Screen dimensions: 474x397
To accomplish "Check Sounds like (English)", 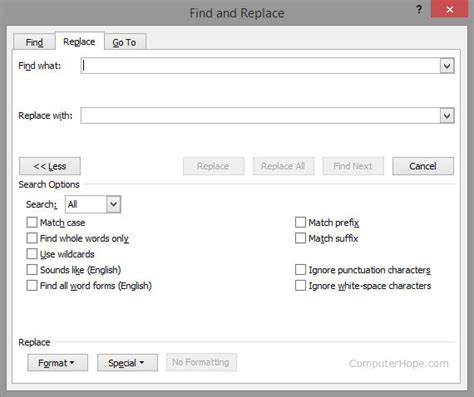I will point(32,270).
